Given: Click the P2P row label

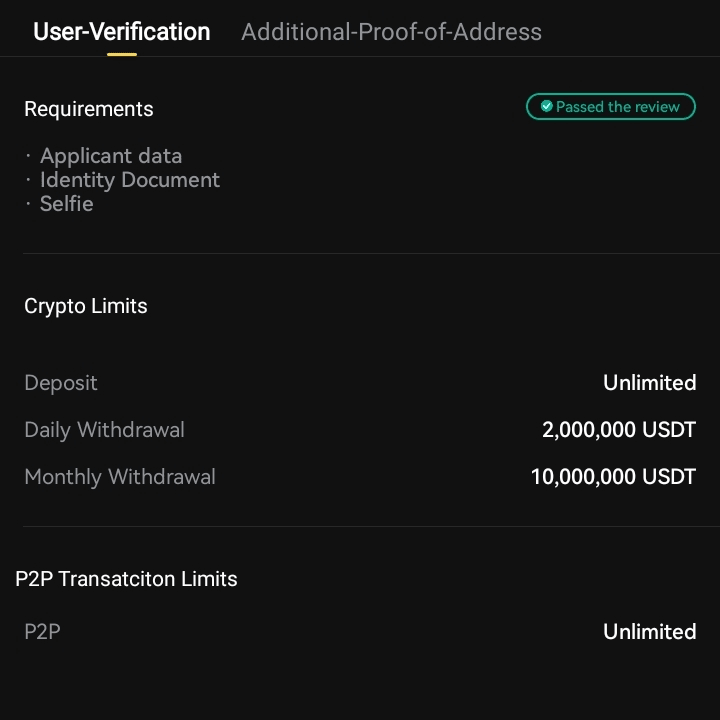Looking at the screenshot, I should coord(42,632).
